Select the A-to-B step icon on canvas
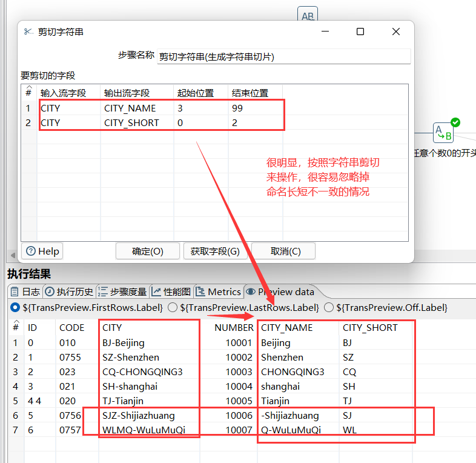This screenshot has width=476, height=463. pyautogui.click(x=443, y=133)
